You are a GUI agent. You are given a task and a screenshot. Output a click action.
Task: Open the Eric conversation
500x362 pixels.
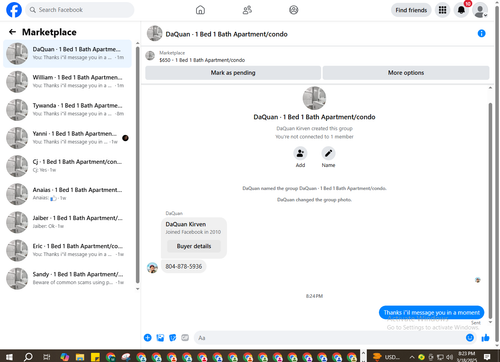click(67, 250)
